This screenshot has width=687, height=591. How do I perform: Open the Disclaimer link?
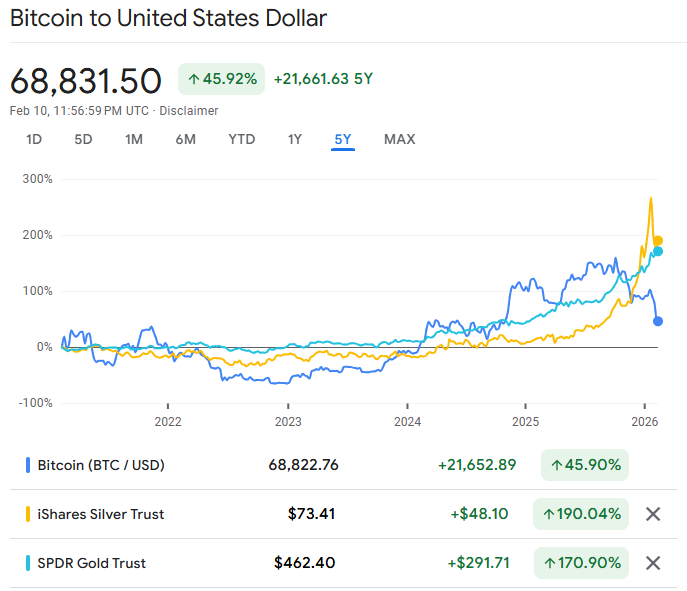click(x=189, y=111)
